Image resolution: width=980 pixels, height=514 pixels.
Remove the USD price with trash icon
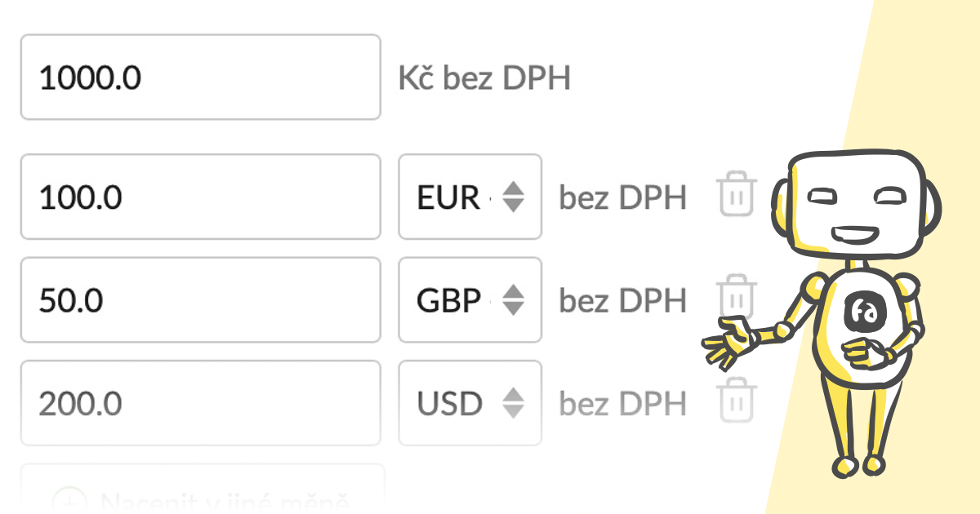[x=737, y=400]
